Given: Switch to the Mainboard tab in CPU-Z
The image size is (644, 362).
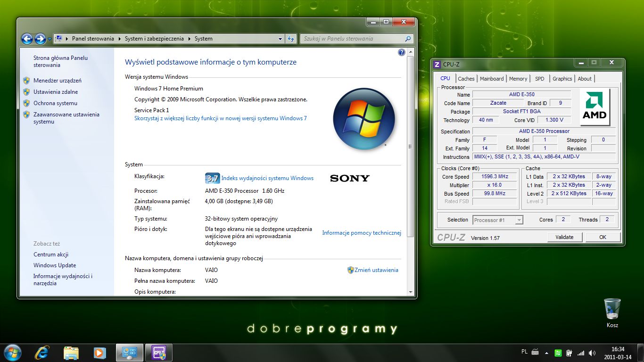Looking at the screenshot, I should pyautogui.click(x=492, y=79).
